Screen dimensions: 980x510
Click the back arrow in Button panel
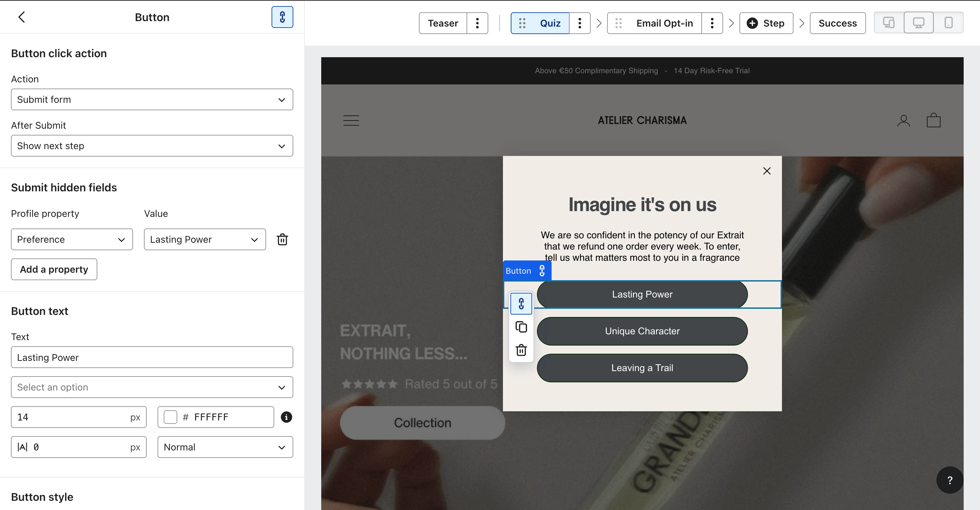[x=22, y=17]
